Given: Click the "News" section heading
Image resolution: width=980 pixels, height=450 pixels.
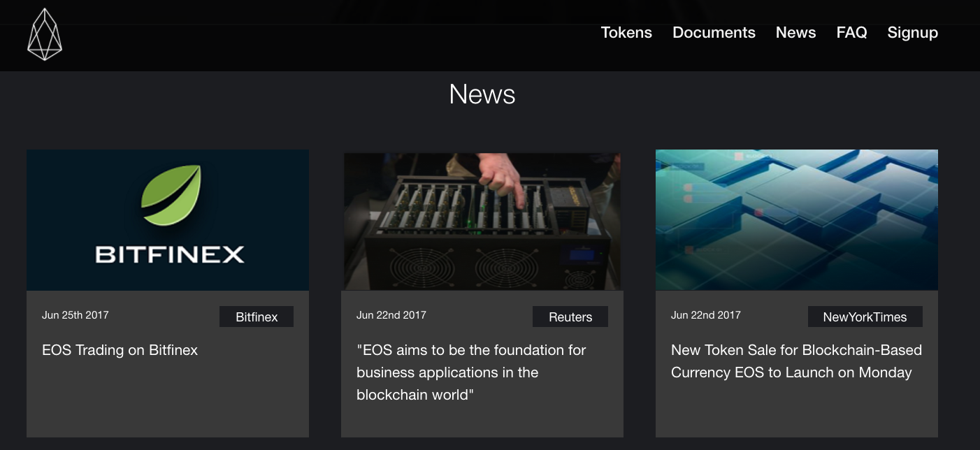Looking at the screenshot, I should (x=482, y=94).
